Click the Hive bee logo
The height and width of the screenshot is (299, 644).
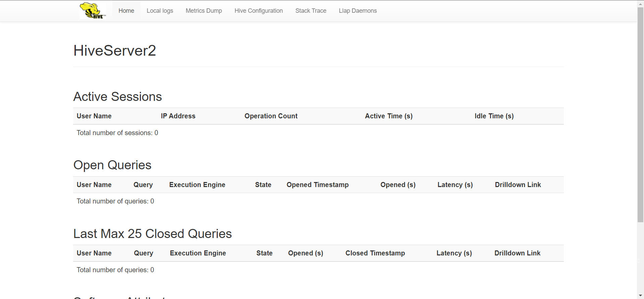tap(93, 11)
